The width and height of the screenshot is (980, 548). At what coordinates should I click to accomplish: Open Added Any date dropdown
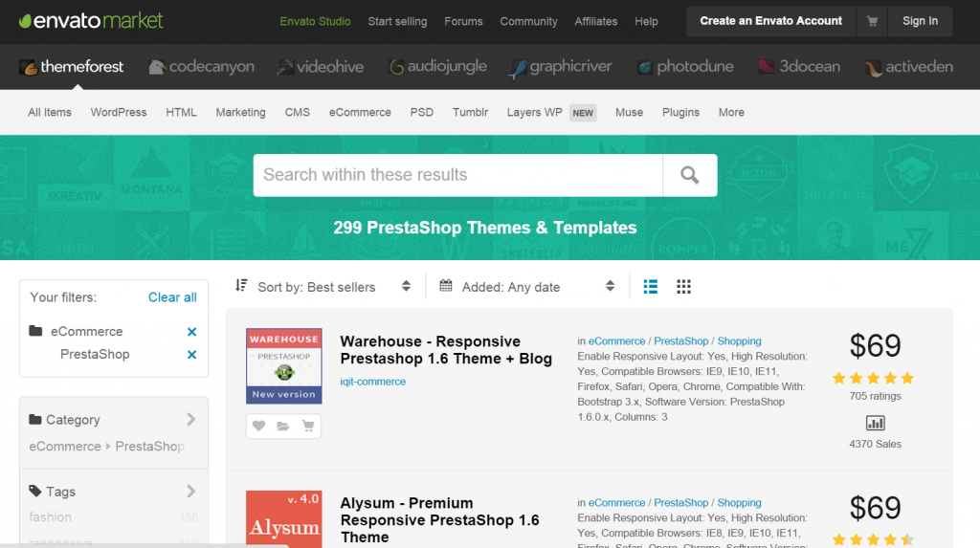527,287
